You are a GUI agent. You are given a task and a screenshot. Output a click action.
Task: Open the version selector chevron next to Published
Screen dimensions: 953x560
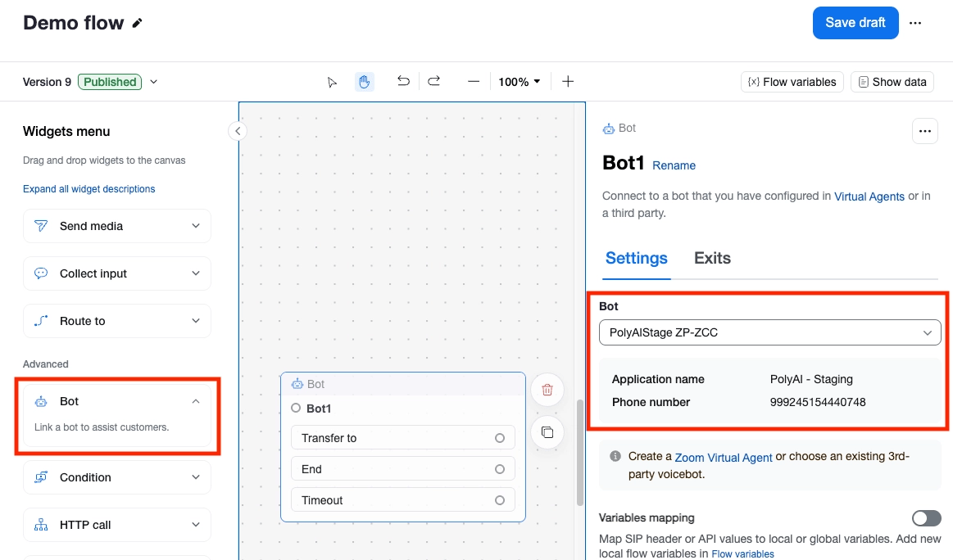(x=154, y=82)
